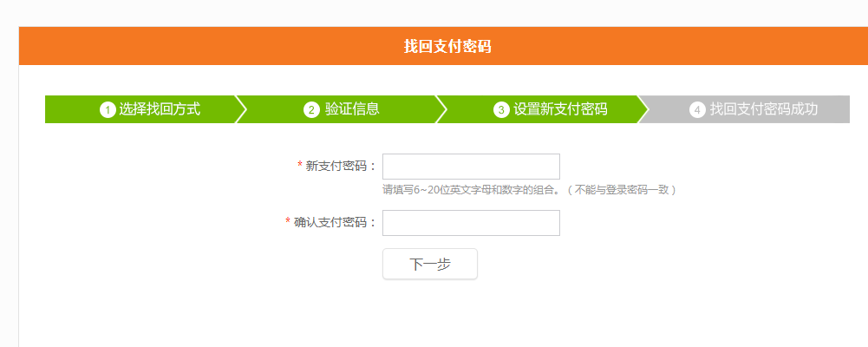Click the step 3 number circle icon
Screen dimensions: 868x347
[501, 109]
